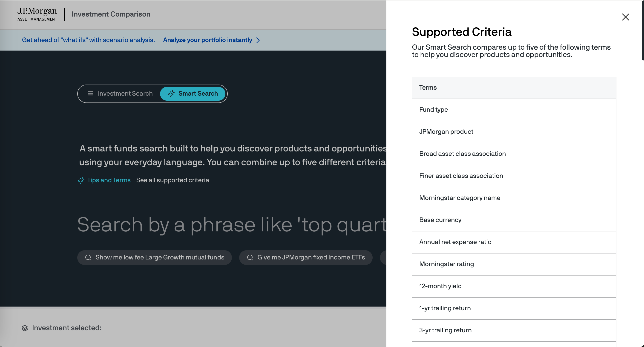Click the layers icon beside Investment selected
This screenshot has width=644, height=347.
click(x=25, y=328)
